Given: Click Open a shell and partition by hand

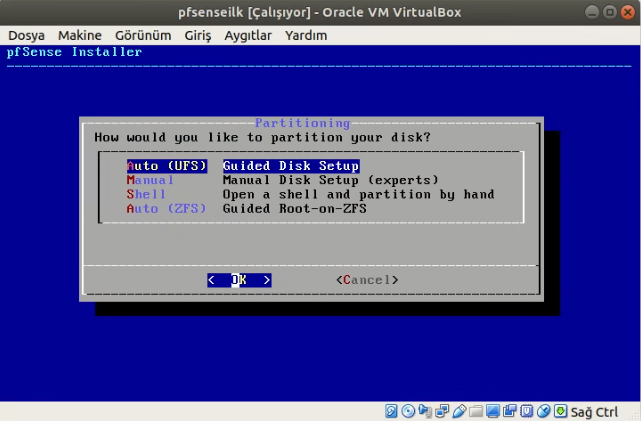Looking at the screenshot, I should [359, 195].
